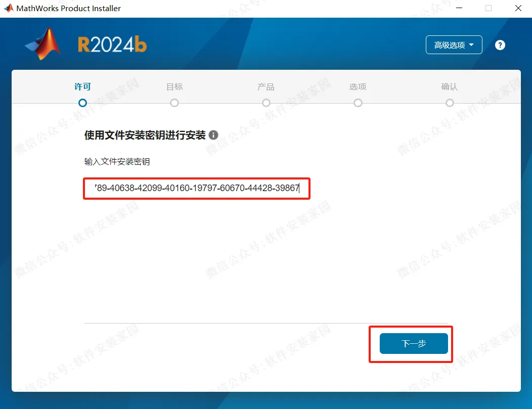Close the installer window
The height and width of the screenshot is (409, 532).
(x=518, y=8)
